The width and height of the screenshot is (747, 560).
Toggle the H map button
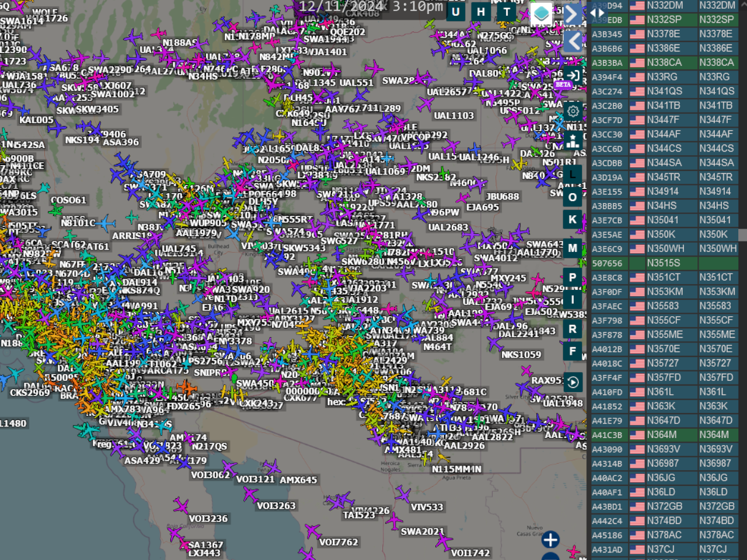[481, 12]
